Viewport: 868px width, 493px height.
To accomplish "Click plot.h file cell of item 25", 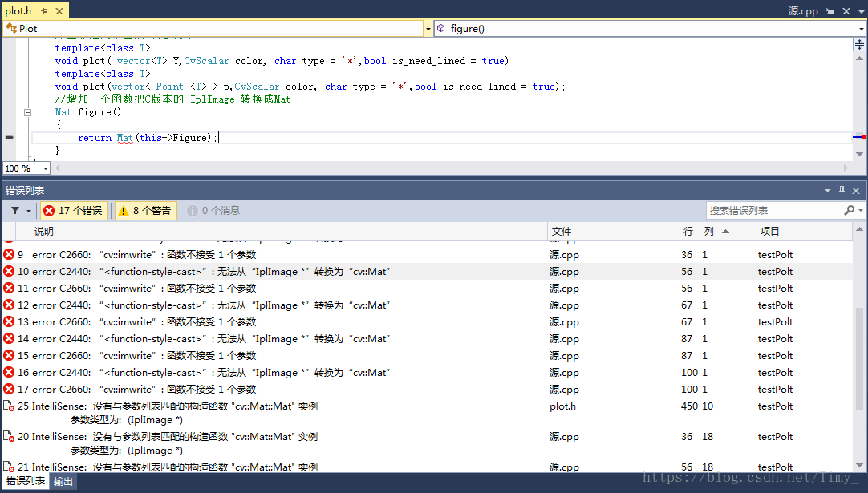I will 562,406.
